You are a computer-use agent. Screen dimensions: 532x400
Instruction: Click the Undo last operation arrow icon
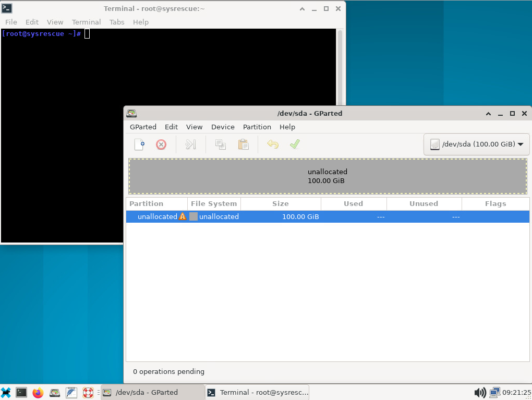(272, 144)
